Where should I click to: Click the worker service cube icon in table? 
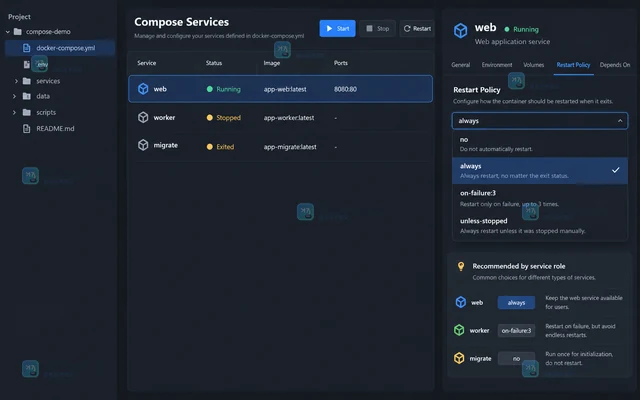point(143,117)
